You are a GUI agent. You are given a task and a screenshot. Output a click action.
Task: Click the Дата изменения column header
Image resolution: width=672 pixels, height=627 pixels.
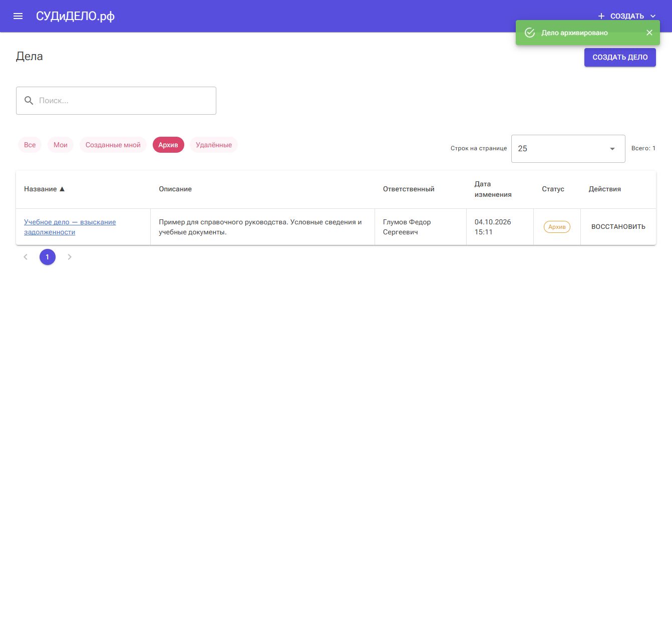pyautogui.click(x=493, y=189)
